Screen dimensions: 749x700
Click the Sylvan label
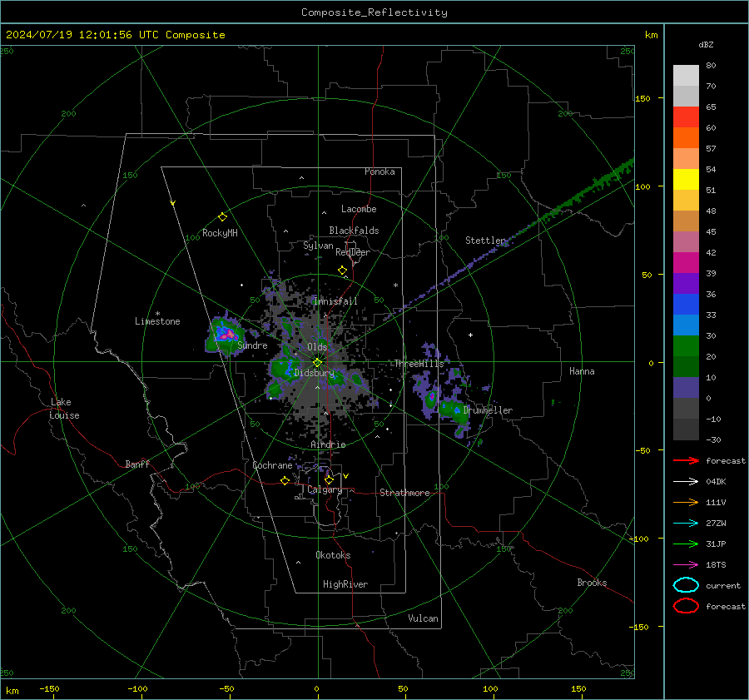coord(318,246)
